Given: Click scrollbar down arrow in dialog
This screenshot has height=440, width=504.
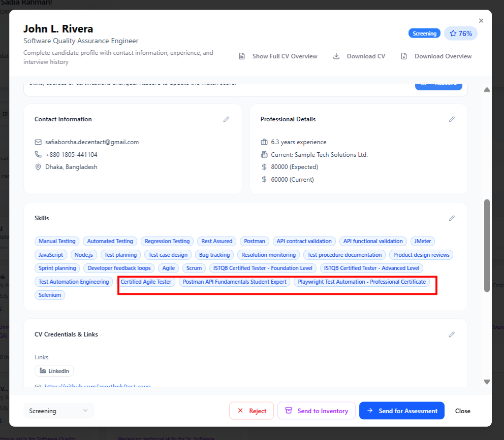Looking at the screenshot, I should [x=487, y=382].
